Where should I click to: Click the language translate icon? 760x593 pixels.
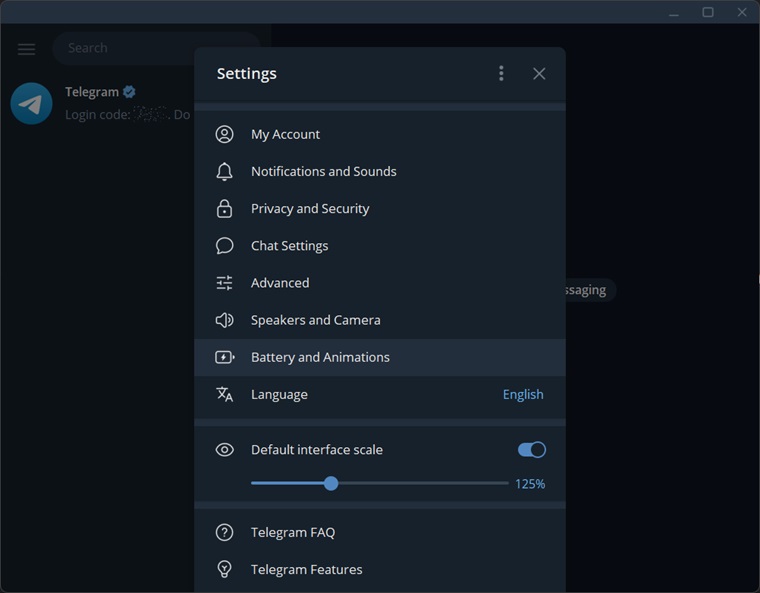coord(224,394)
